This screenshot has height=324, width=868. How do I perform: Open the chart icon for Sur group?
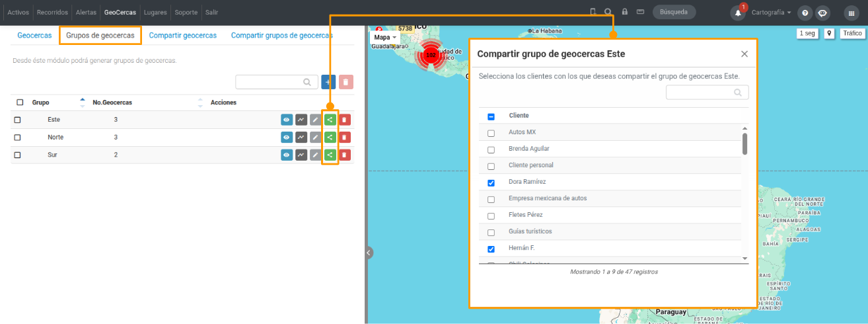[301, 155]
